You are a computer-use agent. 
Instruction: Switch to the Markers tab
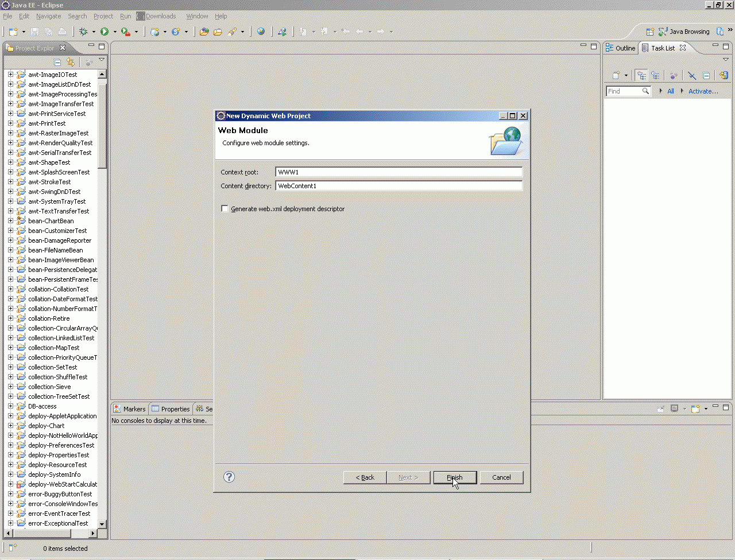[x=130, y=409]
